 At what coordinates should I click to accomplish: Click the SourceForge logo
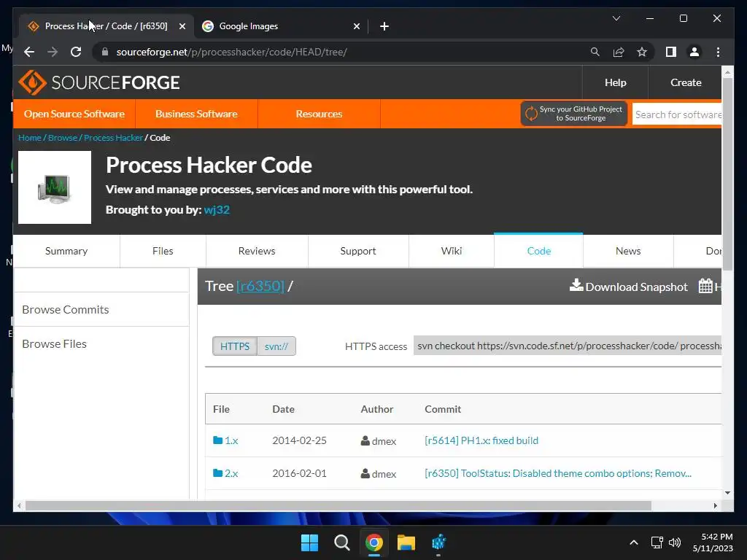pos(99,82)
